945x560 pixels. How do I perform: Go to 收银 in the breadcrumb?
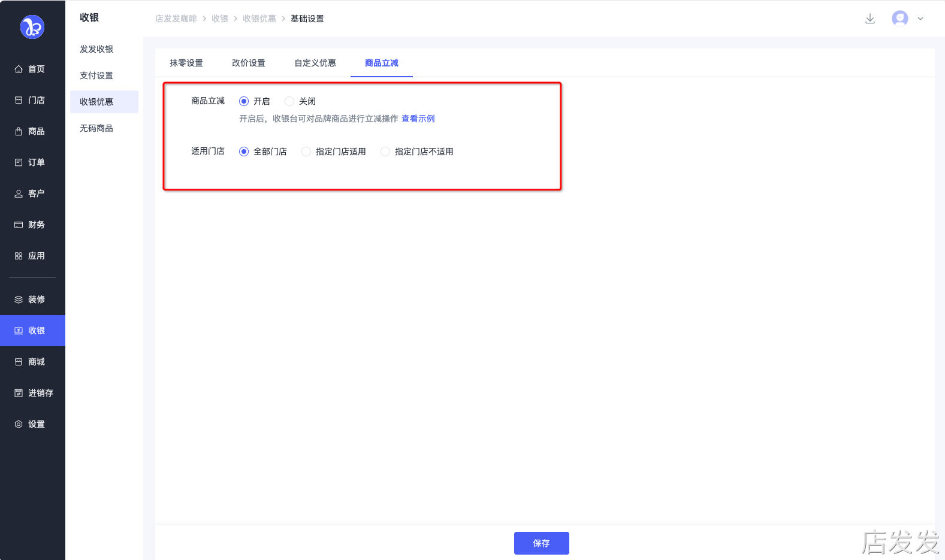pos(220,19)
